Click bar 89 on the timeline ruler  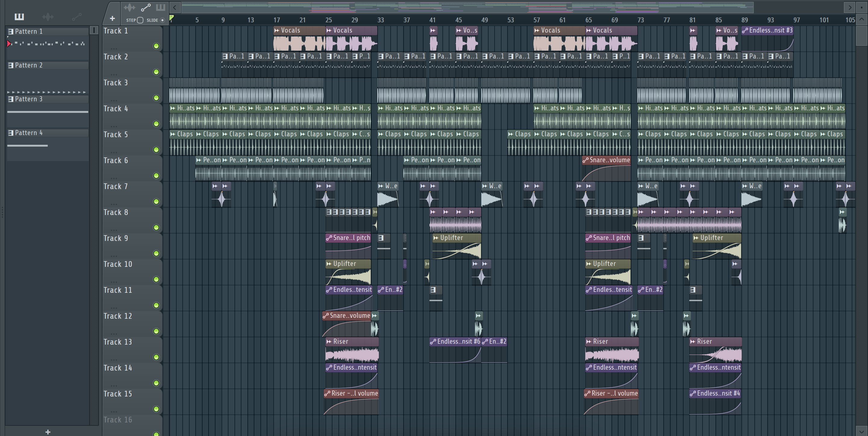(x=744, y=20)
